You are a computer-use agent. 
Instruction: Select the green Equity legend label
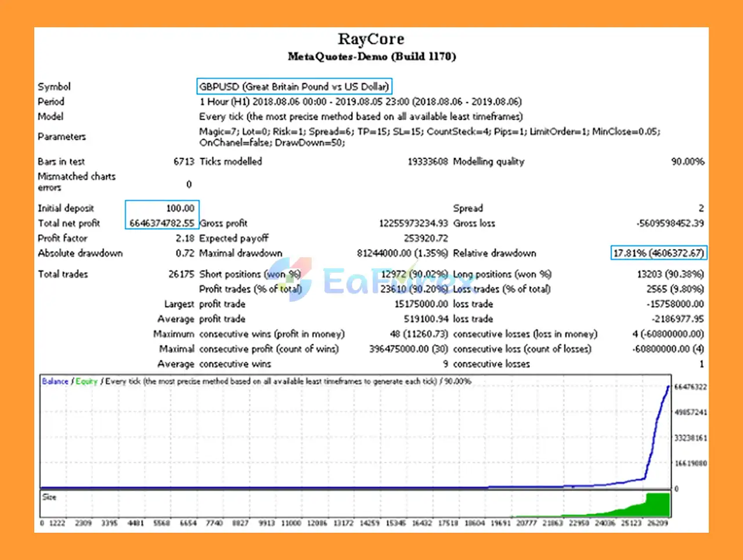[x=85, y=381]
